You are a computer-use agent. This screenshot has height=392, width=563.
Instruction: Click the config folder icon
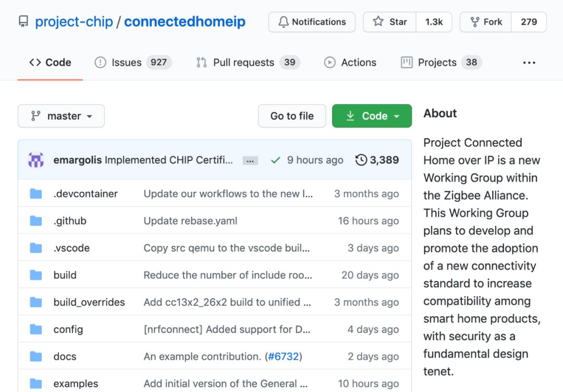click(36, 329)
